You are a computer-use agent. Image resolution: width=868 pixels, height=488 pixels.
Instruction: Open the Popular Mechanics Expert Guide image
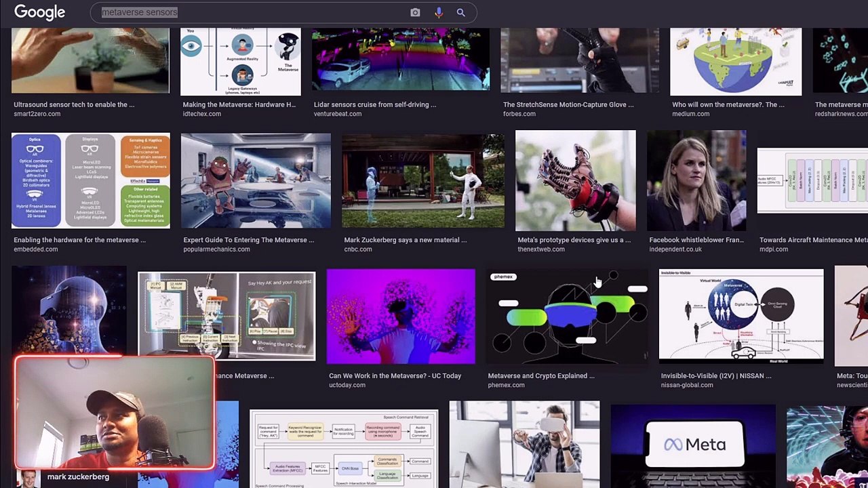click(256, 180)
